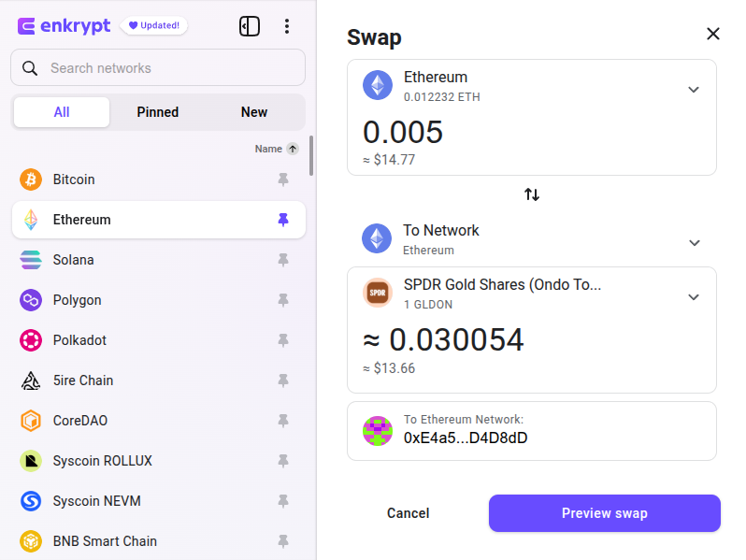Click the To Network Ethereum icon
Viewport: 746px width, 560px height.
tap(377, 238)
